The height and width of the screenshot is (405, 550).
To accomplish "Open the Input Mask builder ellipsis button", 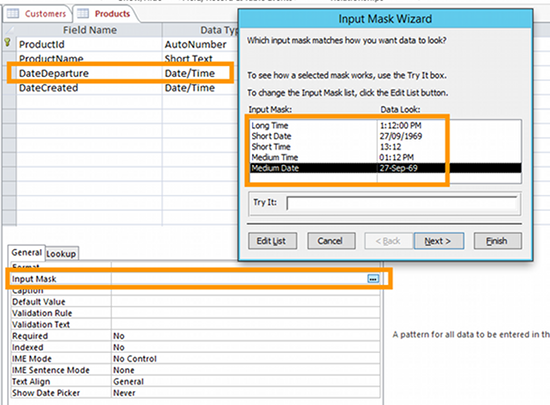I will [373, 279].
